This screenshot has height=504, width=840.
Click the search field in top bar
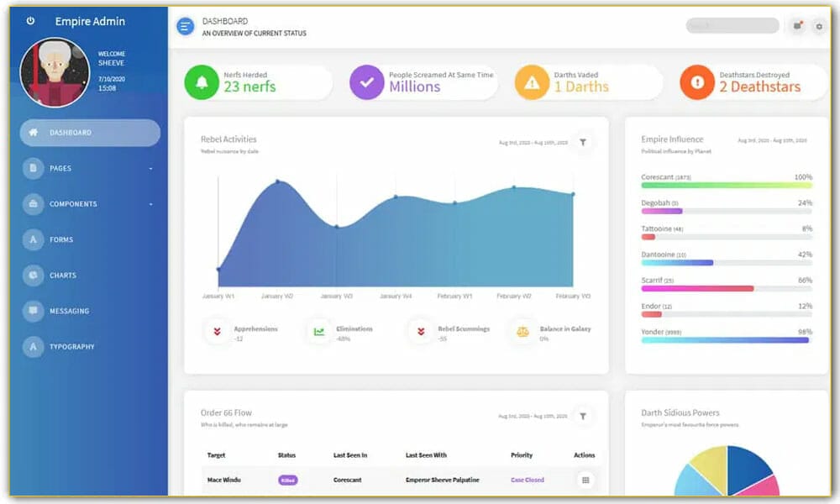(732, 26)
